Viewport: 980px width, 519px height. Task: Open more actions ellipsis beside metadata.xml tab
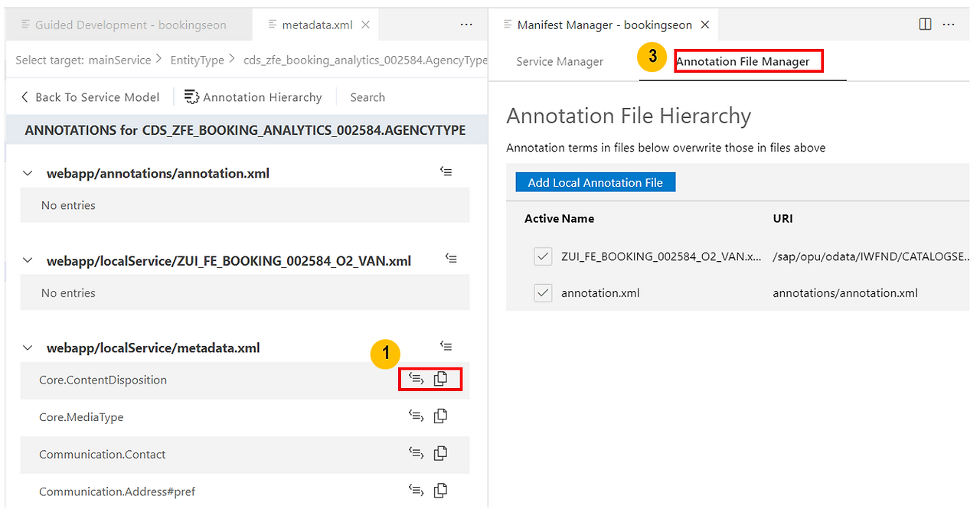click(466, 24)
